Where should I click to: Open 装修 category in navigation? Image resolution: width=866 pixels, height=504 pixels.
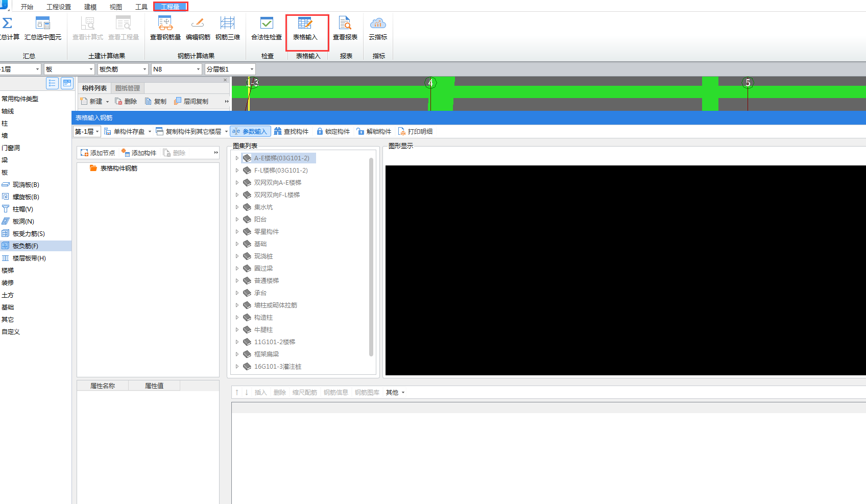[8, 282]
